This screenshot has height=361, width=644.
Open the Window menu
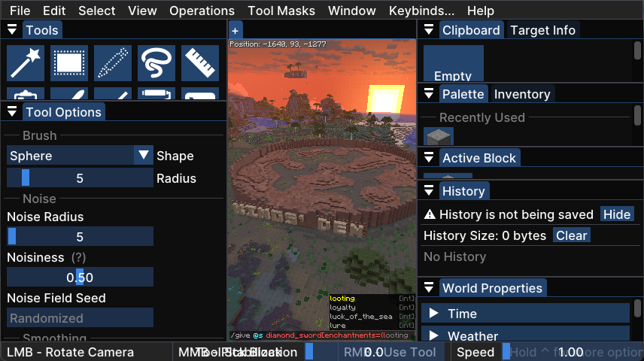tap(352, 11)
